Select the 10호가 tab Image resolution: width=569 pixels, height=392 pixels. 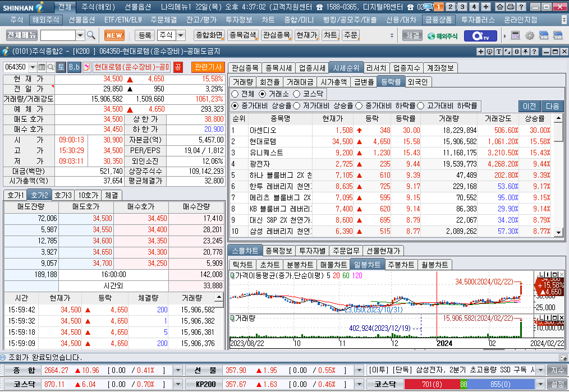[x=88, y=195]
